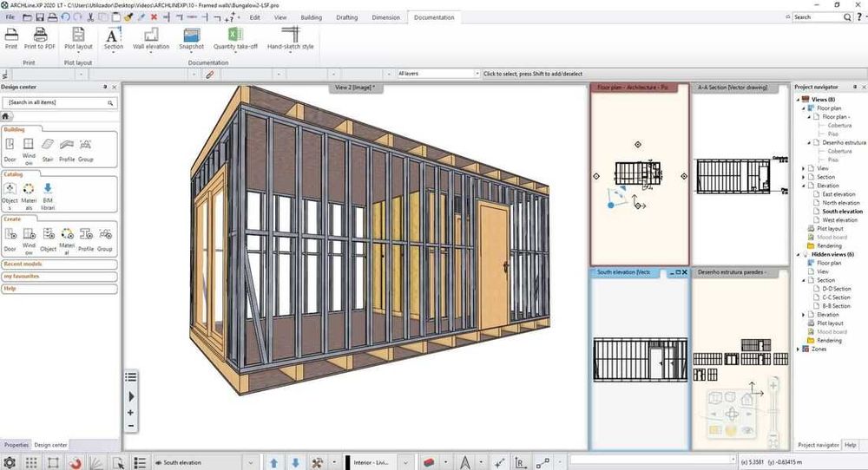The image size is (868, 470).
Task: Expand the Zones tree node
Action: coord(799,349)
